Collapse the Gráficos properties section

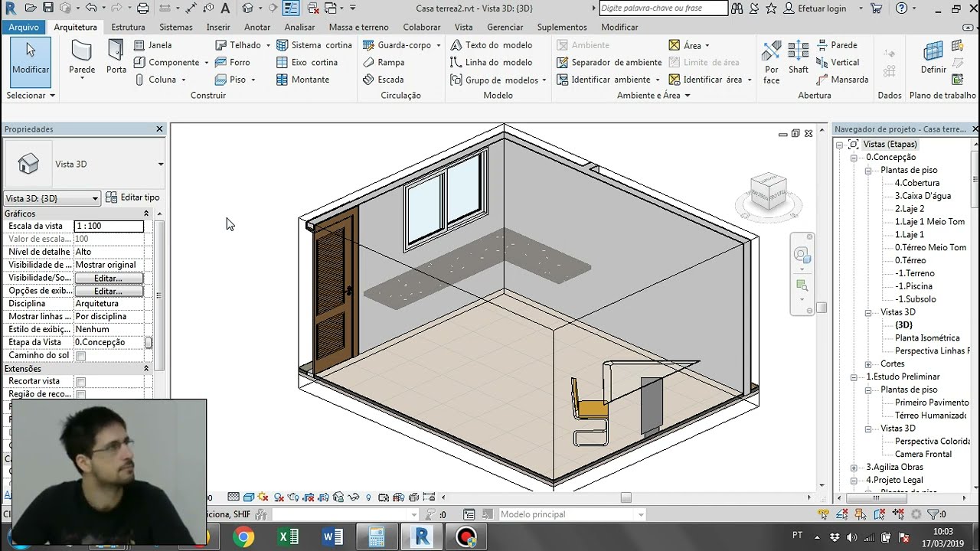click(146, 214)
